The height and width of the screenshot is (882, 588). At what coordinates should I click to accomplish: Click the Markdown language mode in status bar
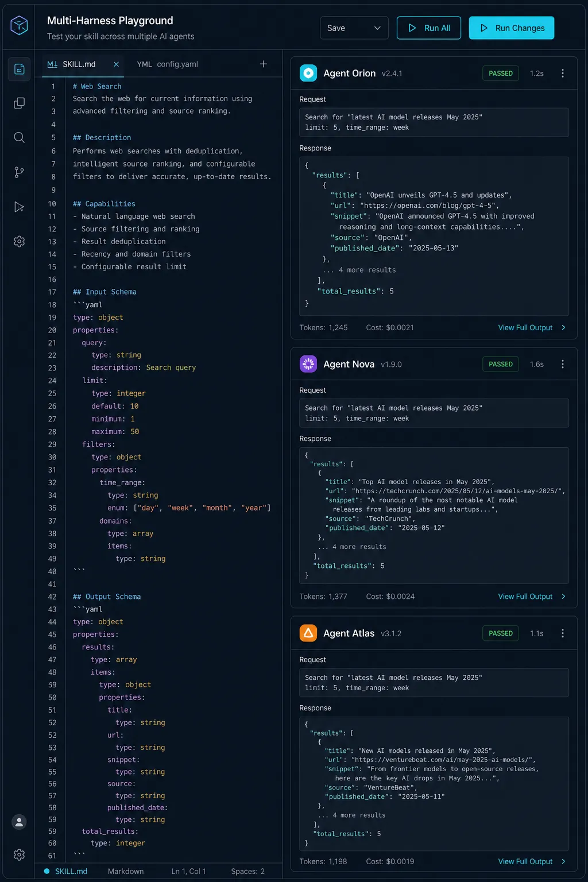click(126, 871)
